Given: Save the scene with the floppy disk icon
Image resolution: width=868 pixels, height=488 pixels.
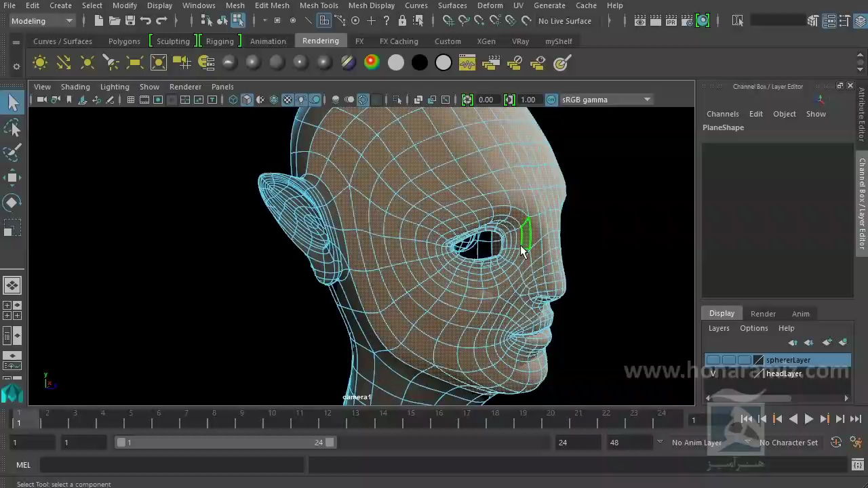Looking at the screenshot, I should coord(130,21).
